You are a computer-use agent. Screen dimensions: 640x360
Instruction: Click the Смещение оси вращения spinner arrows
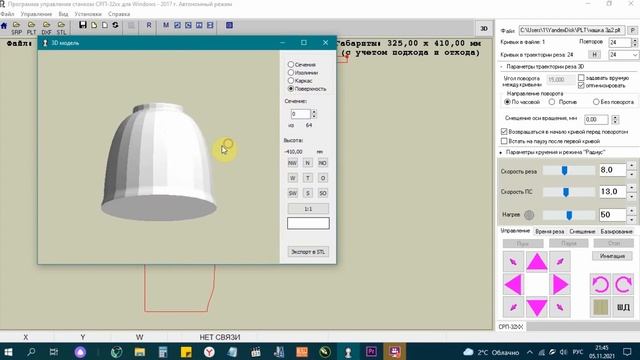(x=615, y=120)
